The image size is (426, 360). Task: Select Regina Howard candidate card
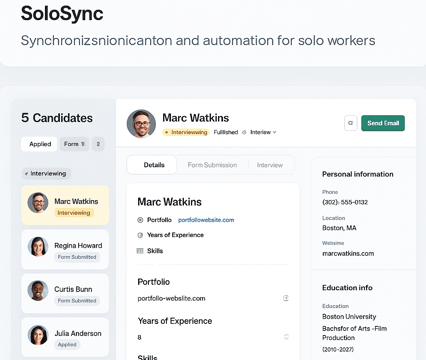pos(65,249)
